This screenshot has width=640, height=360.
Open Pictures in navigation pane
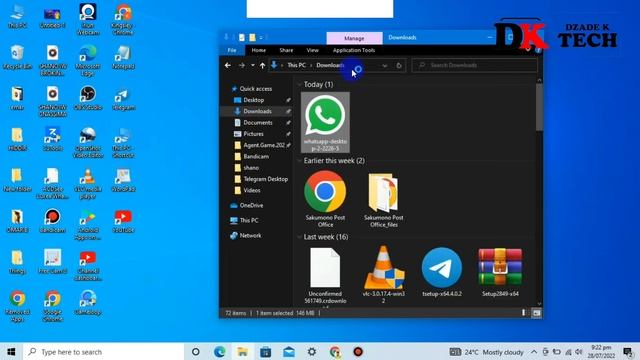coord(253,134)
